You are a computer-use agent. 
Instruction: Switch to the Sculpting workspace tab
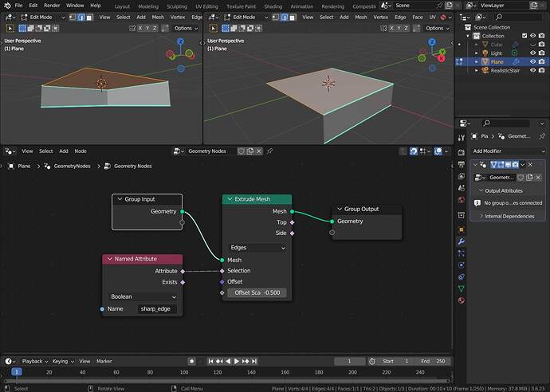(x=177, y=6)
